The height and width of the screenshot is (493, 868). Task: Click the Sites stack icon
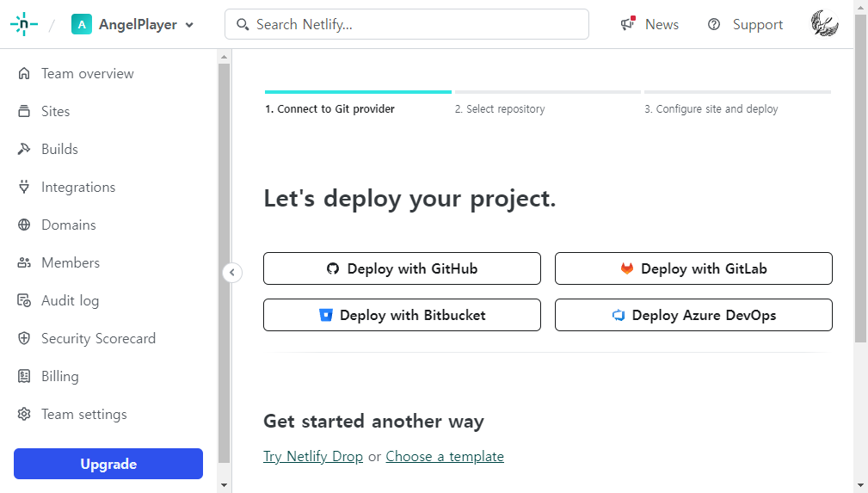pos(24,111)
